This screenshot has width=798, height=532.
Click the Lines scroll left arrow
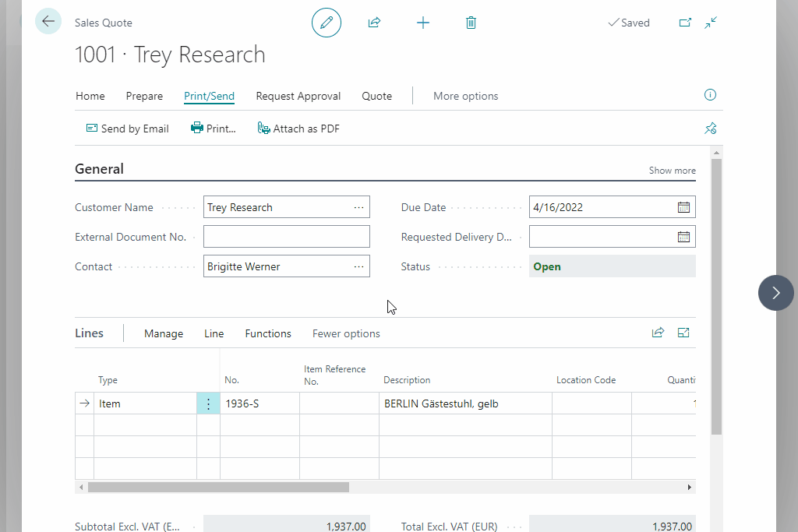pyautogui.click(x=81, y=488)
